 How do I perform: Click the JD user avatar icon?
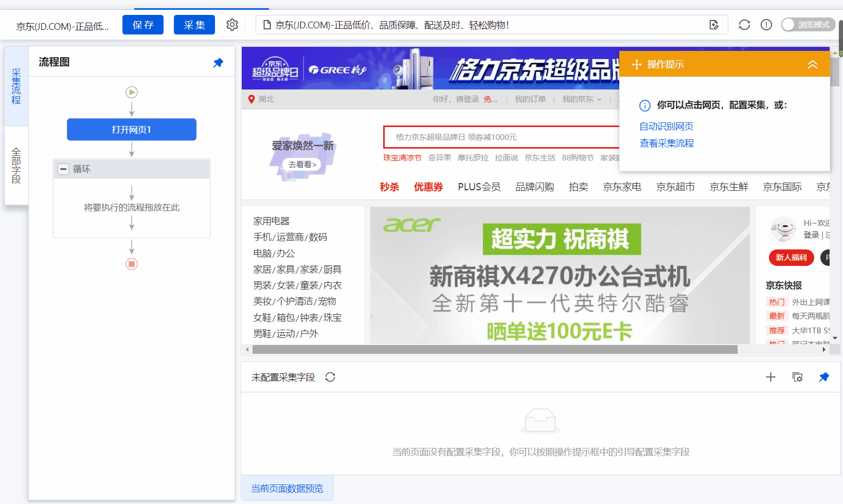pyautogui.click(x=783, y=229)
